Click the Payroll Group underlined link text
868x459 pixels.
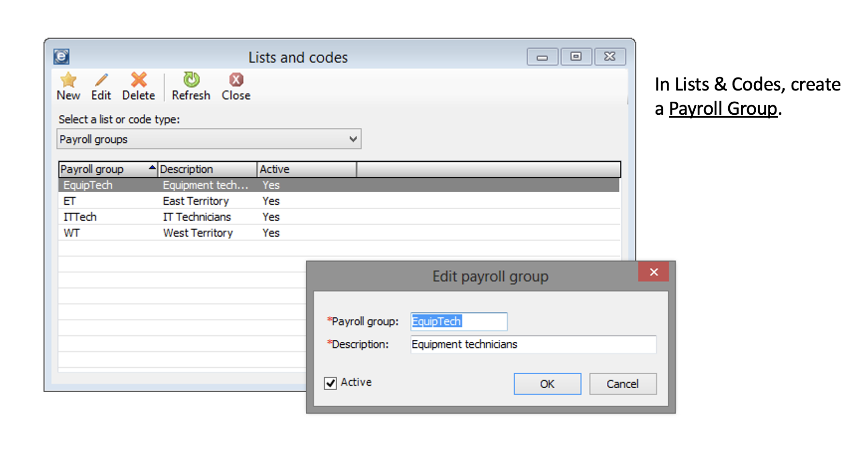pos(723,108)
